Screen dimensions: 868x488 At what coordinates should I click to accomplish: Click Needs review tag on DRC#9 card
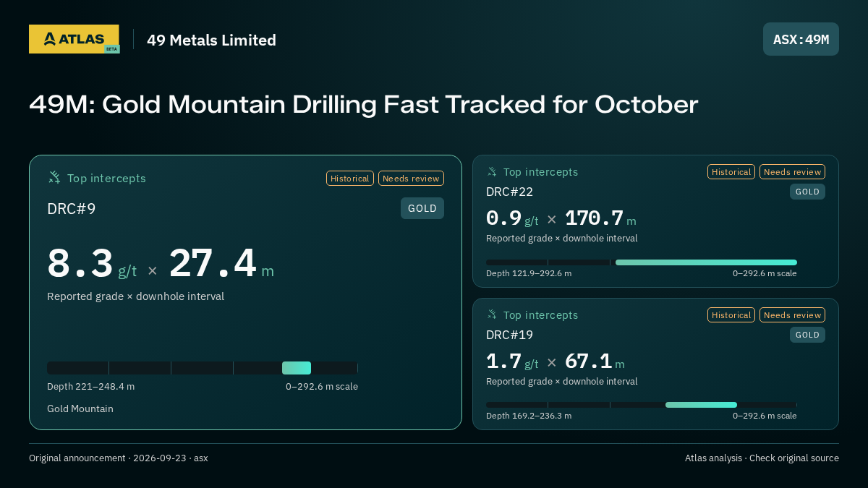click(411, 178)
